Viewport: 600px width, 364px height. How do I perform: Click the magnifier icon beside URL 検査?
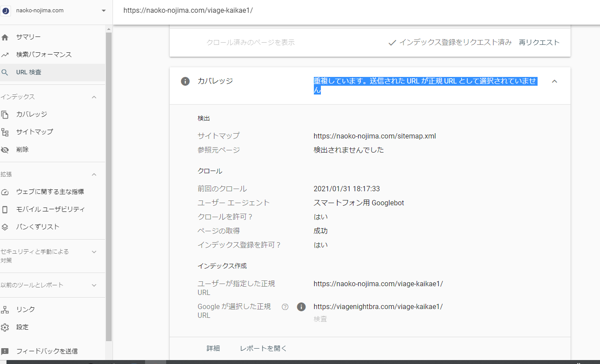[x=5, y=72]
